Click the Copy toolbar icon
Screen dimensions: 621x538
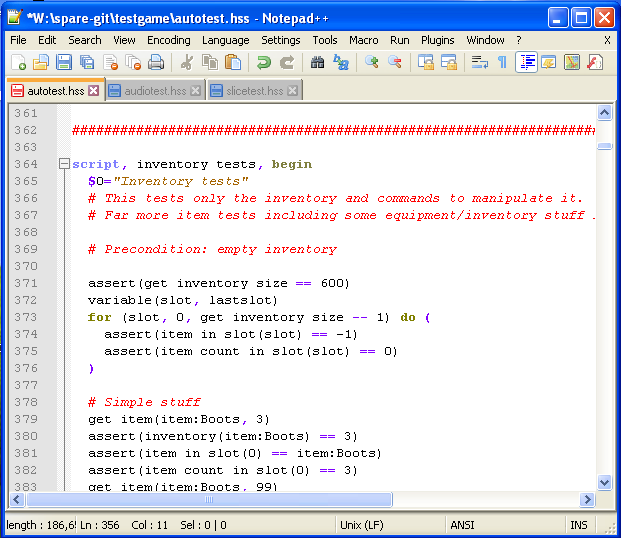coord(210,63)
